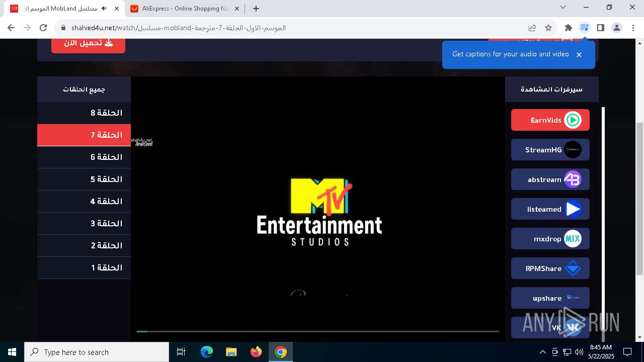Click the mxdrop MIX logo icon
Screen dimensions: 644x362
pos(573,239)
